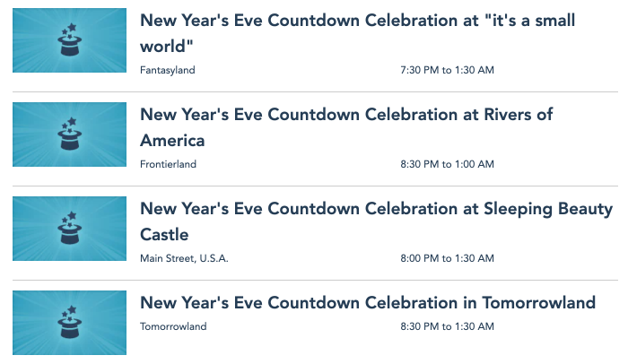Click the Tomorrowland location label under the title
The image size is (628, 364).
coord(173,326)
